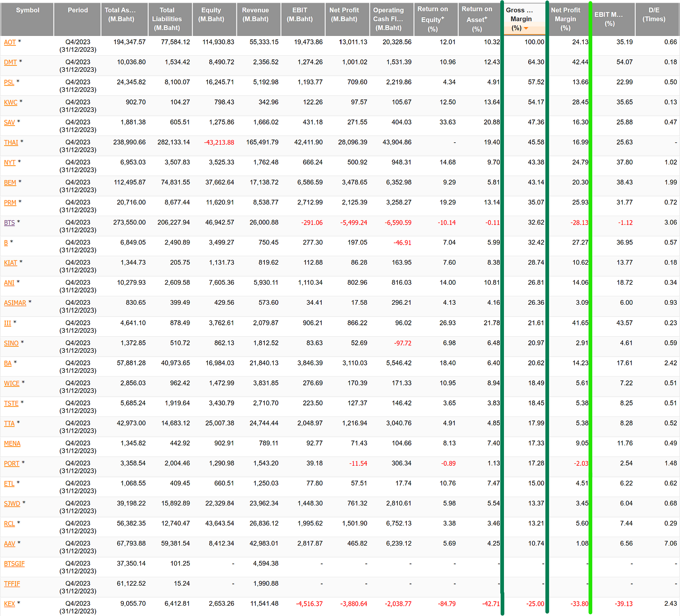
Task: Select BTS net profit value -5,499.24
Action: pos(354,223)
